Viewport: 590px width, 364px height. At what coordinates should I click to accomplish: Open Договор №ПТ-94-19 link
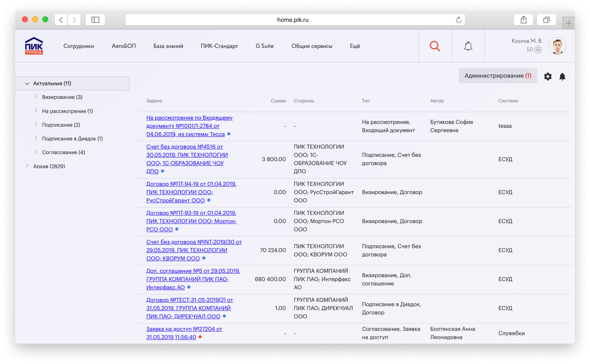click(x=191, y=192)
